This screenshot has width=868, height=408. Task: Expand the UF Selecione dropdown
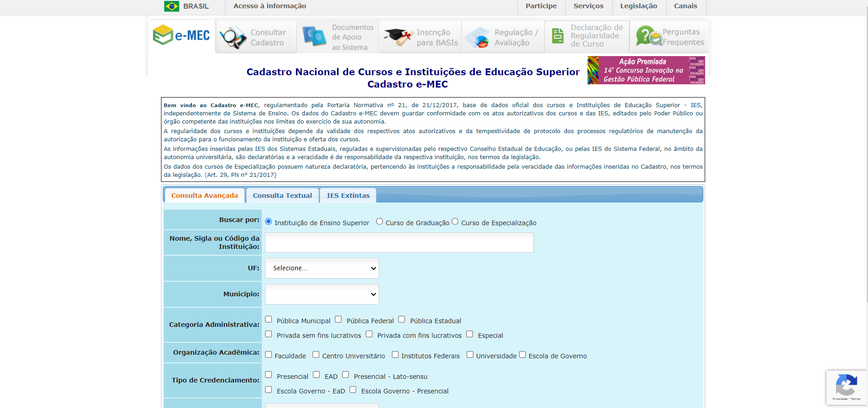pyautogui.click(x=322, y=269)
